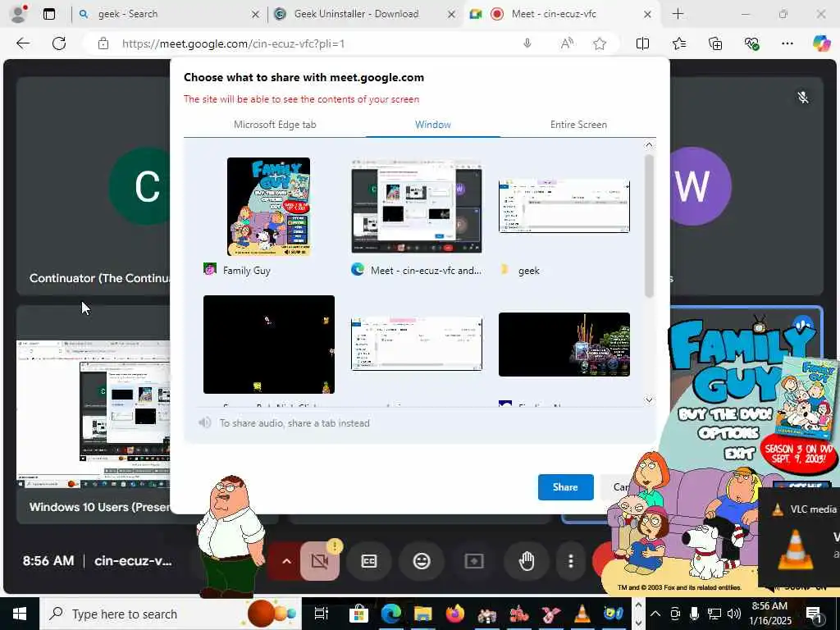Click participant avatar with letter W

pos(692,186)
